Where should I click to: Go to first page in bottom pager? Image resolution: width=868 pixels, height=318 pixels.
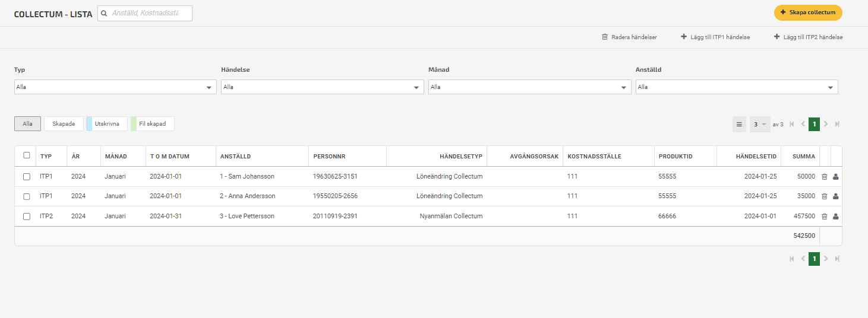tap(791, 259)
